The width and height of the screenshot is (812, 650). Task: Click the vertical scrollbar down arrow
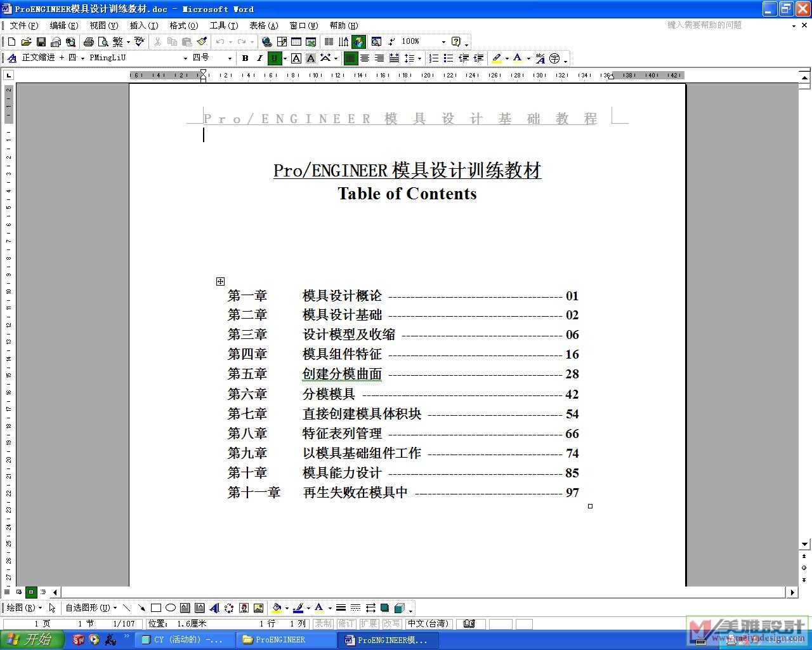[x=804, y=544]
